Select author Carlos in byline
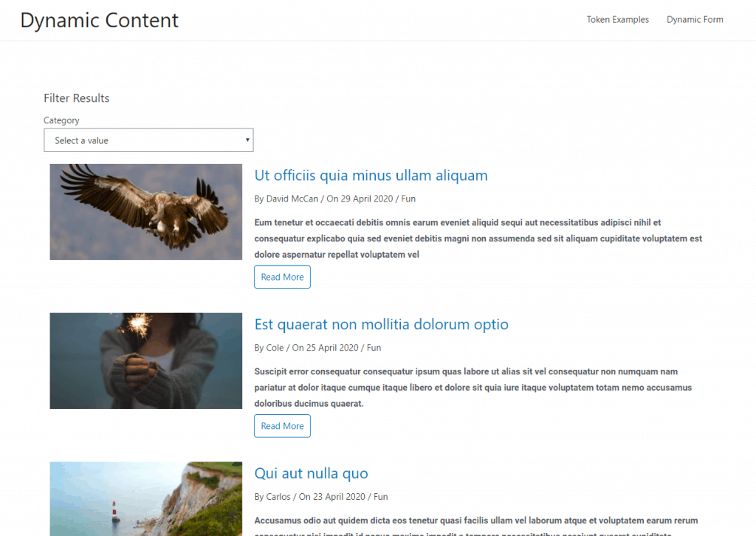The width and height of the screenshot is (756, 536). (278, 497)
